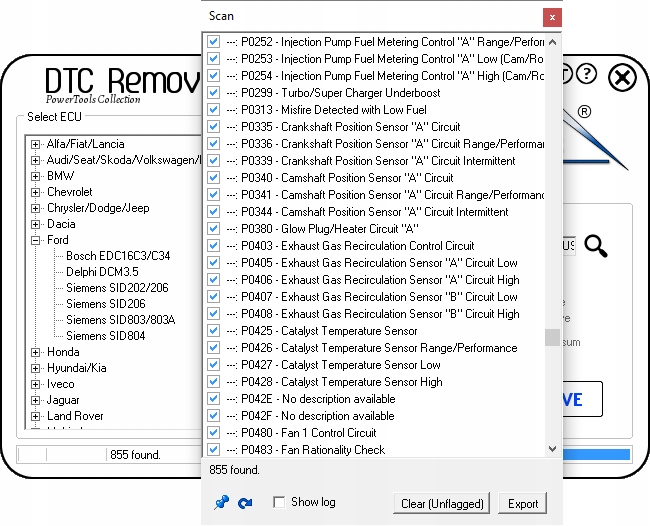Click scrollbar up arrow in Scan list
650x526 pixels.
(x=553, y=41)
